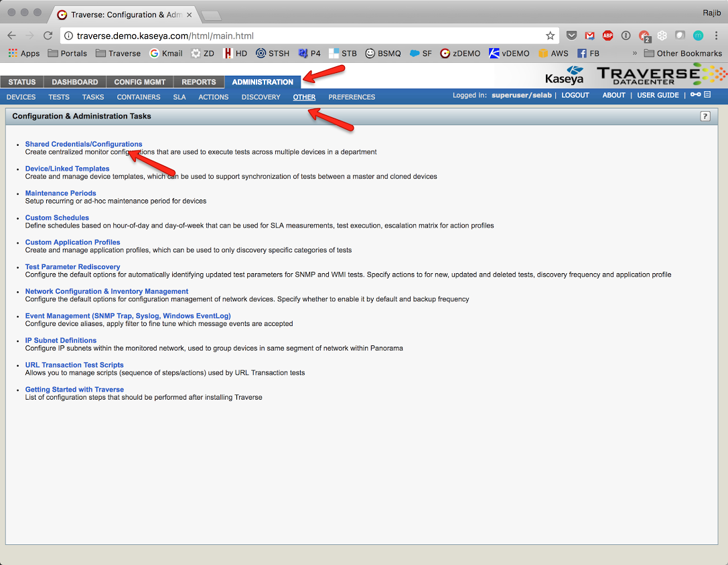Open Getting Started with Traverse link
The height and width of the screenshot is (565, 728).
click(x=74, y=390)
